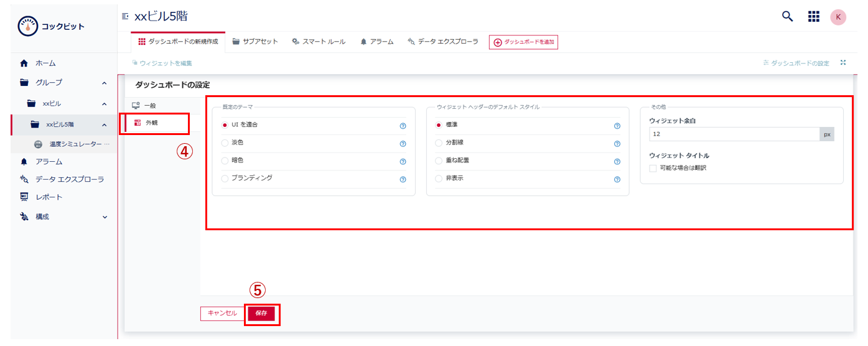Collapse the グループ navigation section

104,83
